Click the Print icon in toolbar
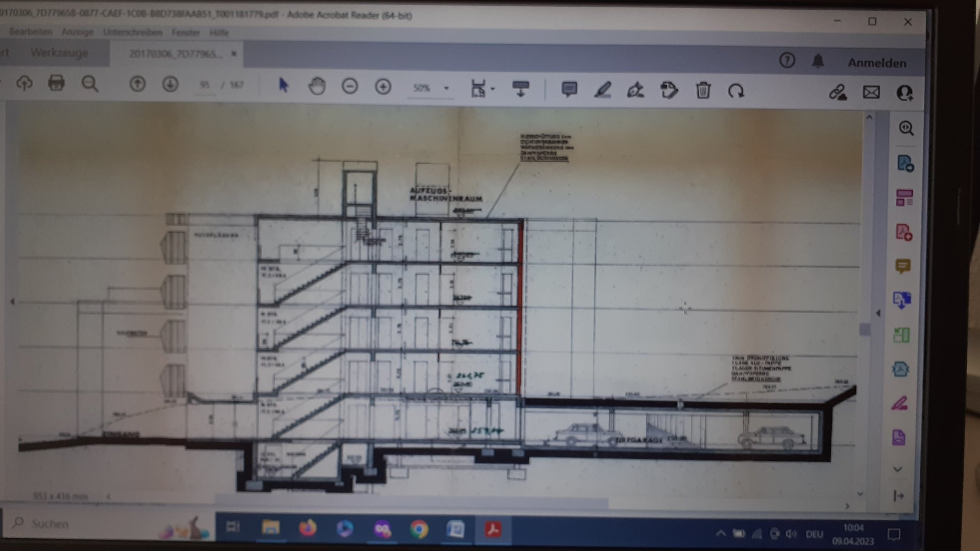 coord(56,83)
